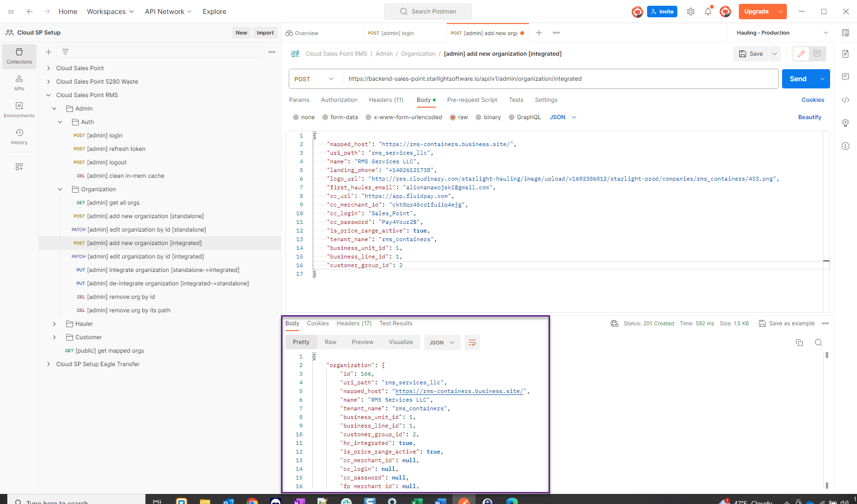Open the Workspaces dropdown
Screen dimensions: 857x504
(110, 12)
